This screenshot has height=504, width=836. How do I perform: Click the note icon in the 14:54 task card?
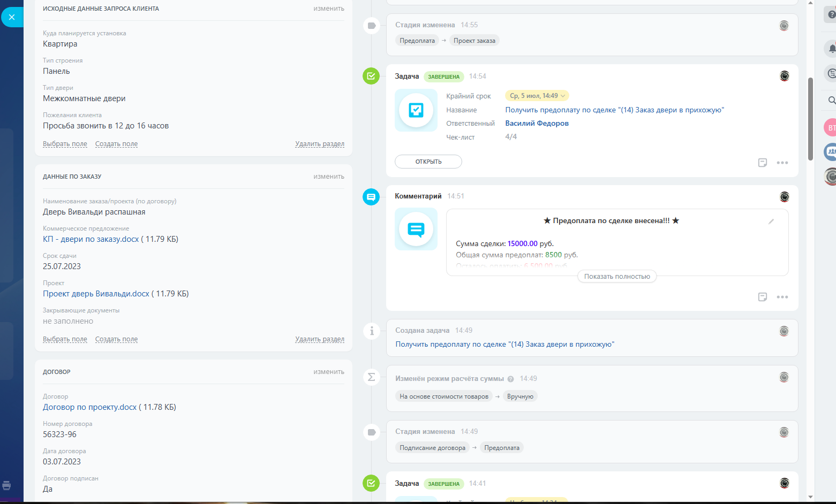point(763,163)
